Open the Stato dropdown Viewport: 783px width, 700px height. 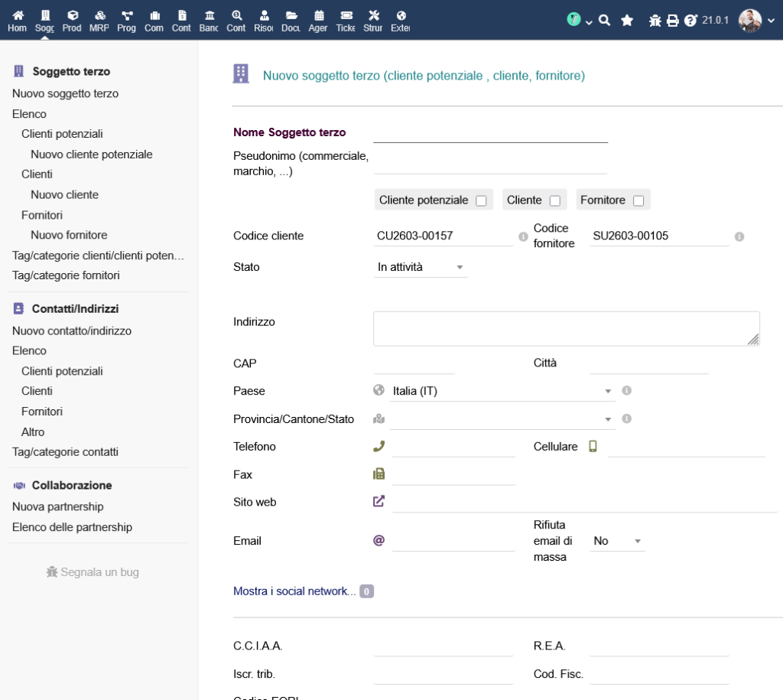[x=420, y=267]
